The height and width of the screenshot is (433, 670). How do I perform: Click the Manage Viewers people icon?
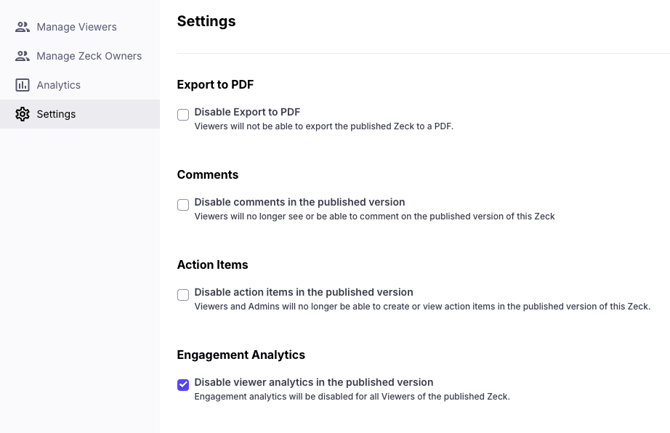click(22, 27)
